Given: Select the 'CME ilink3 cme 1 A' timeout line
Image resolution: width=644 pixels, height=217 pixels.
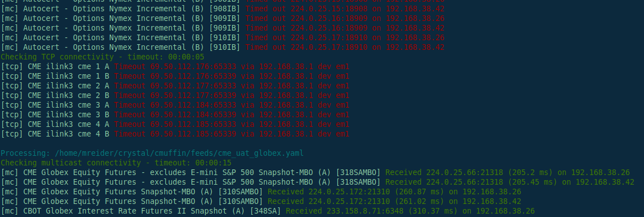Looking at the screenshot, I should [175, 67].
